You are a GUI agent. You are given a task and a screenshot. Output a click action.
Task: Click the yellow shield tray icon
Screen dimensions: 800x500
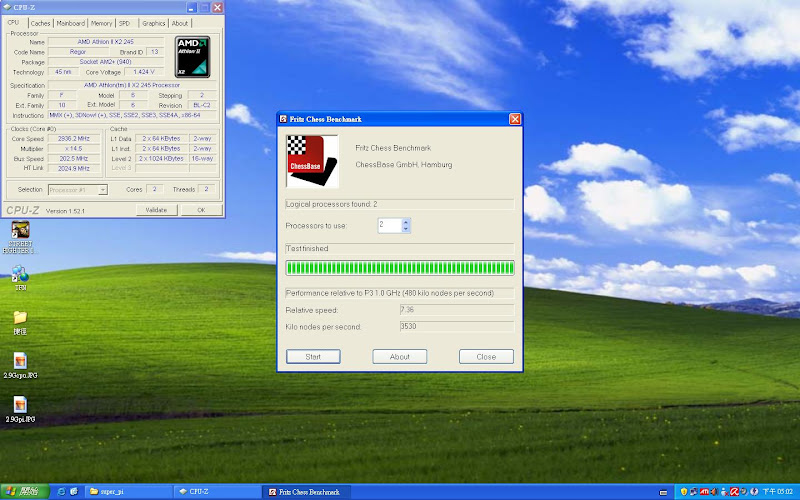684,492
